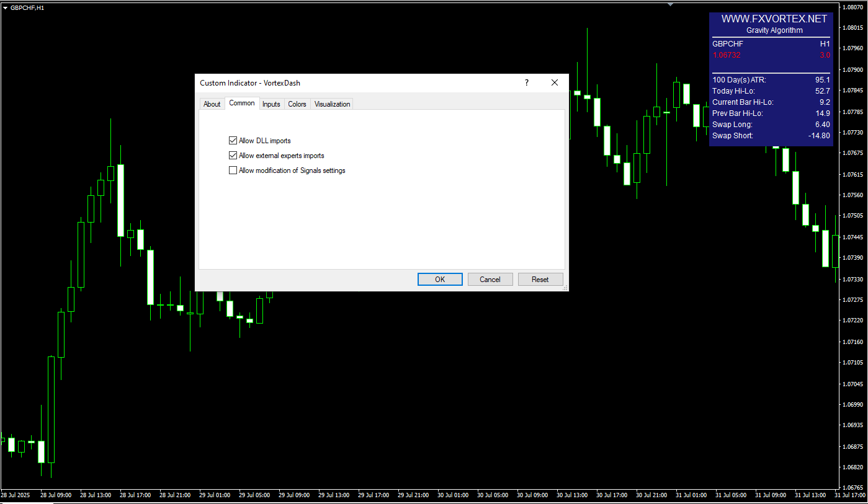
Task: Click the chart shift marker on top edge
Action: [670, 4]
